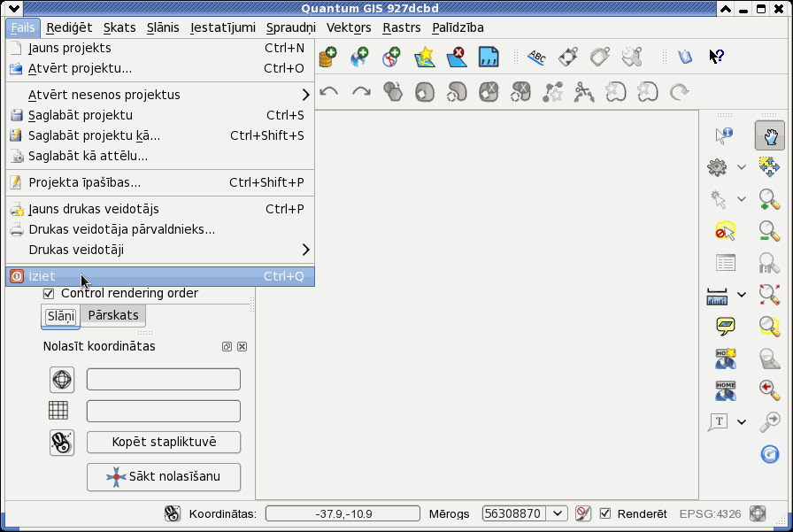This screenshot has width=793, height=532.
Task: Choose Atvērt projektu... menu entry
Action: (x=160, y=68)
